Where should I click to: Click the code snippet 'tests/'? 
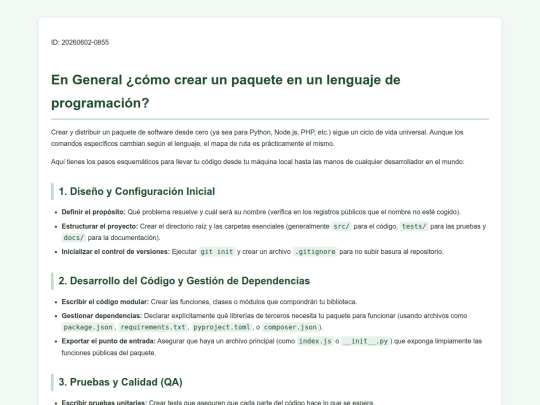pyautogui.click(x=414, y=227)
